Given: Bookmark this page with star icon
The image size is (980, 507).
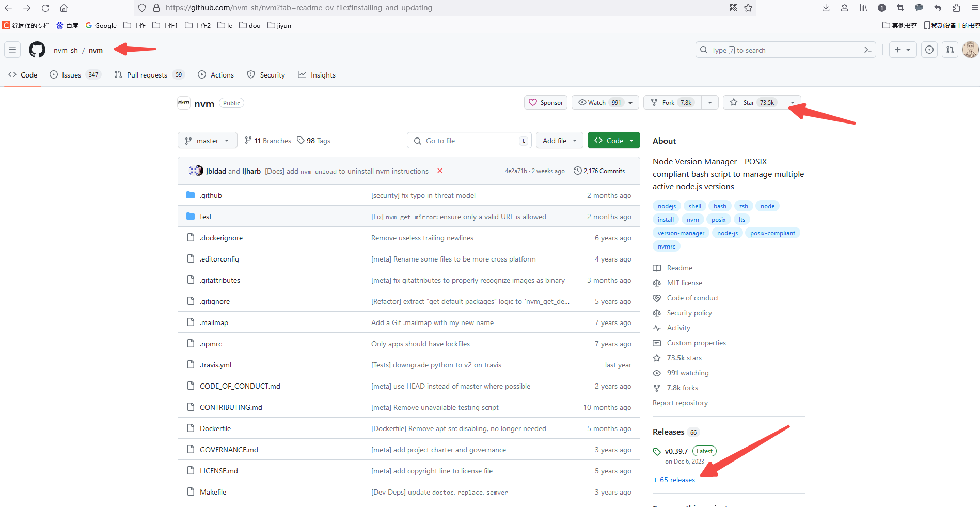Looking at the screenshot, I should click(x=748, y=8).
